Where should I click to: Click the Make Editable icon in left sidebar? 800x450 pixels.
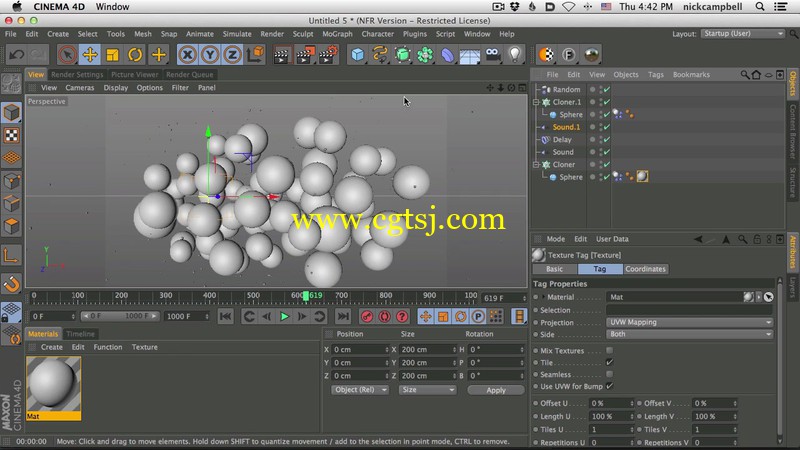[11, 84]
